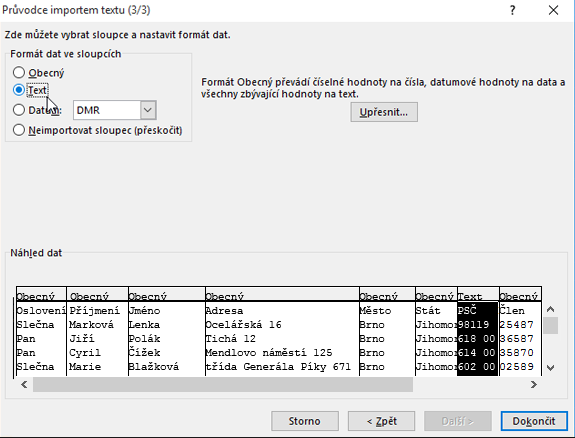This screenshot has width=575, height=438.
Task: Click the vertical scrollbar thumb in preview
Action: [550, 325]
